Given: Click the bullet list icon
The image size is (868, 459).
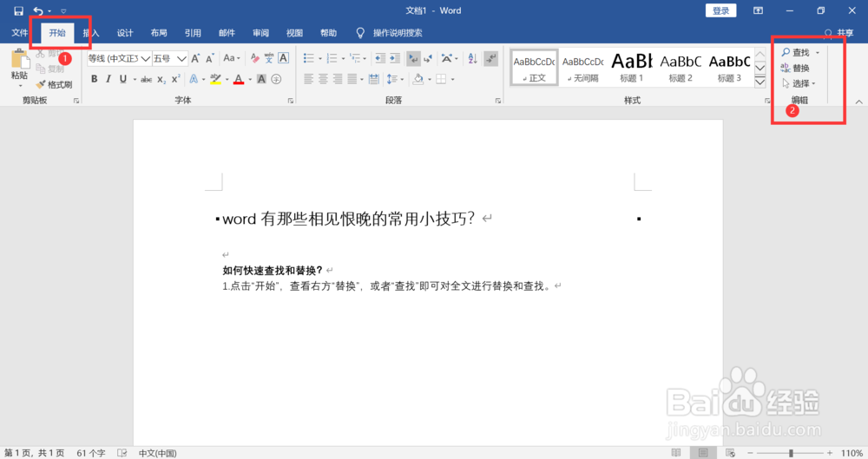Looking at the screenshot, I should [x=309, y=58].
